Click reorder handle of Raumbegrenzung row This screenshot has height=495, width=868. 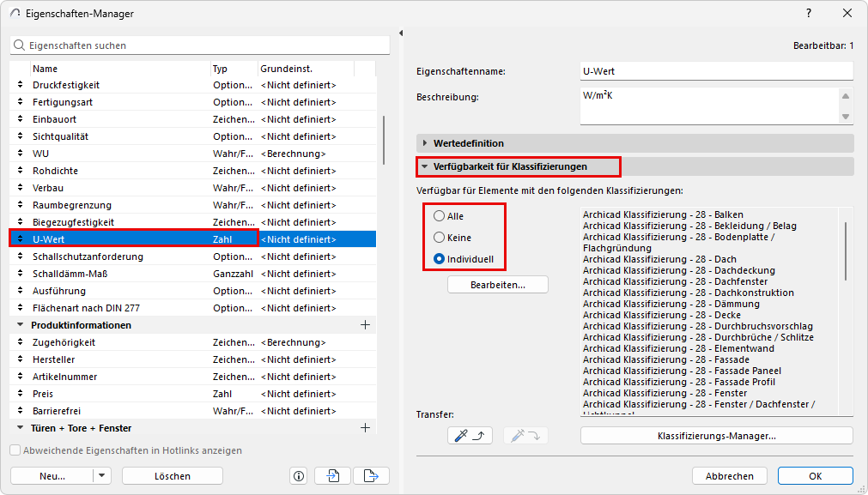click(21, 205)
